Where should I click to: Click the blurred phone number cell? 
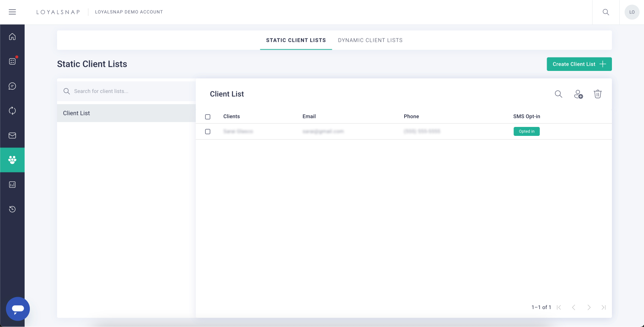click(422, 131)
